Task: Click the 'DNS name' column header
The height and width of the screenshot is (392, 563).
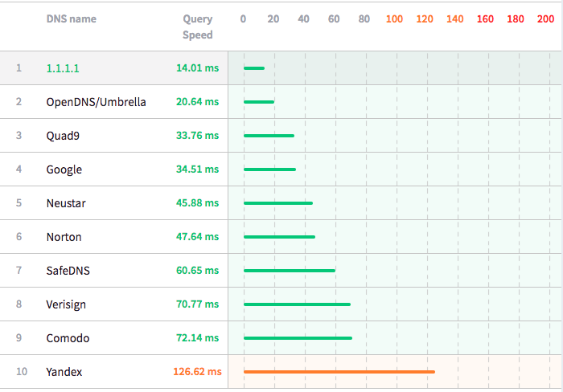Action: click(x=71, y=19)
